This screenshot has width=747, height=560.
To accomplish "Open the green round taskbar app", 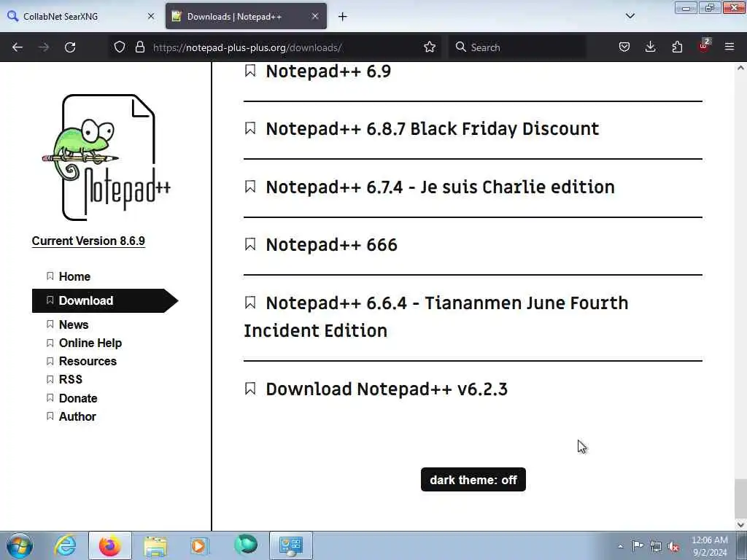I will click(246, 545).
